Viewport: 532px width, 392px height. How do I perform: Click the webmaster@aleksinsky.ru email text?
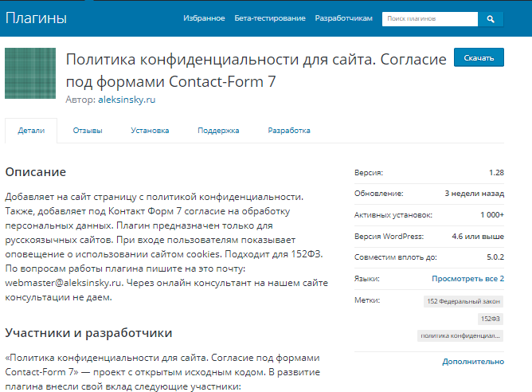(x=63, y=283)
